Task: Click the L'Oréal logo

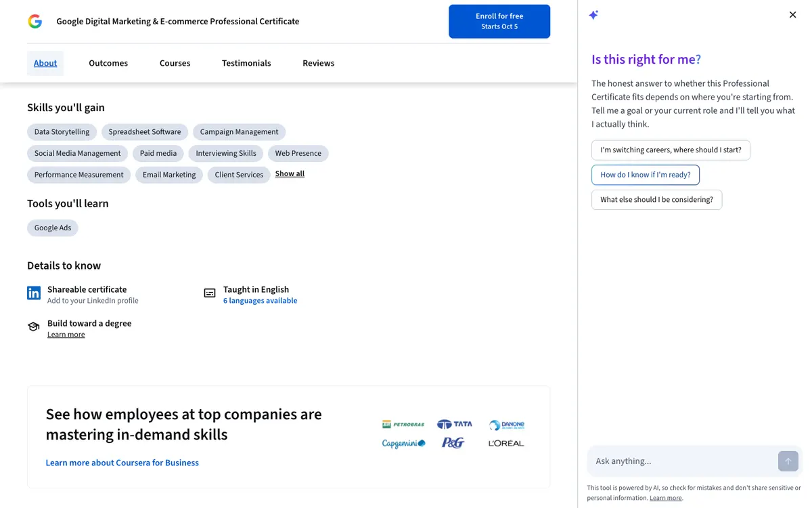Action: coord(506,444)
